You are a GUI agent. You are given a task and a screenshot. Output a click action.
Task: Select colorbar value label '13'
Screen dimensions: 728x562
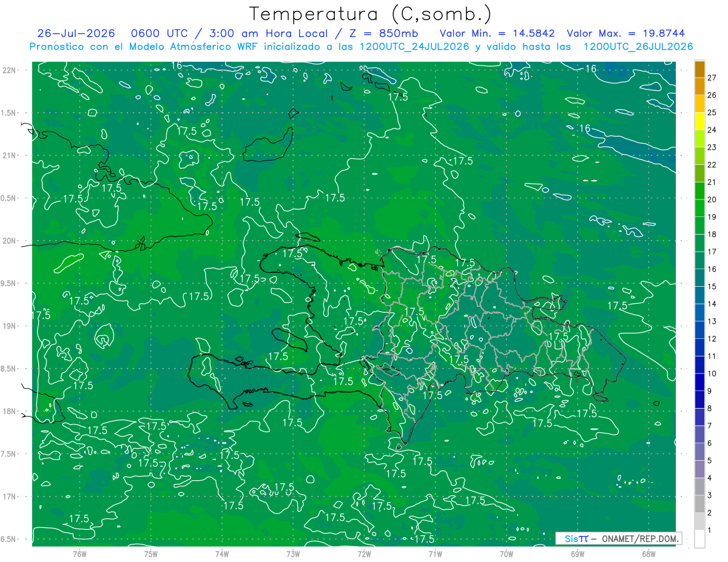point(712,321)
